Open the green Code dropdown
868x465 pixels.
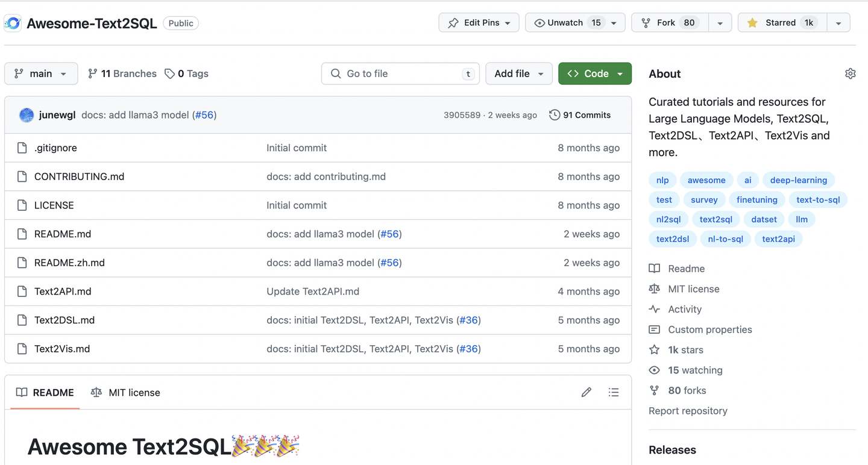(594, 73)
